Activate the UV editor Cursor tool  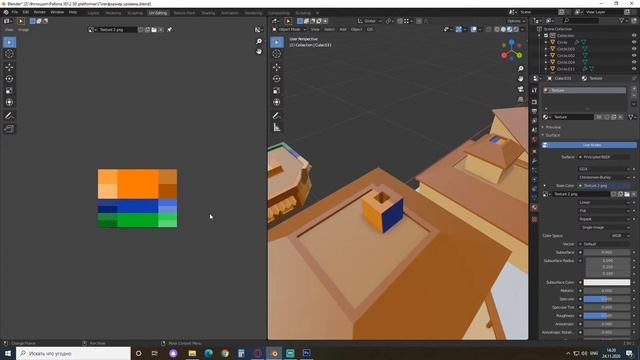(9, 54)
